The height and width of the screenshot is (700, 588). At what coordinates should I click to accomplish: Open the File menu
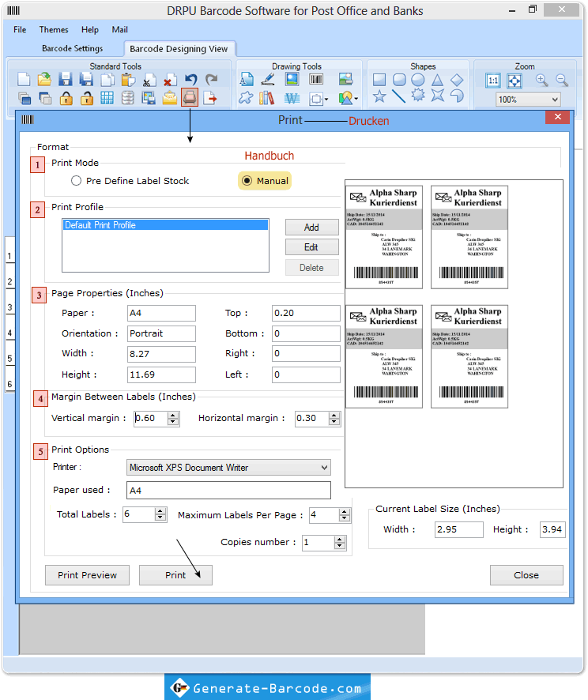pyautogui.click(x=20, y=29)
